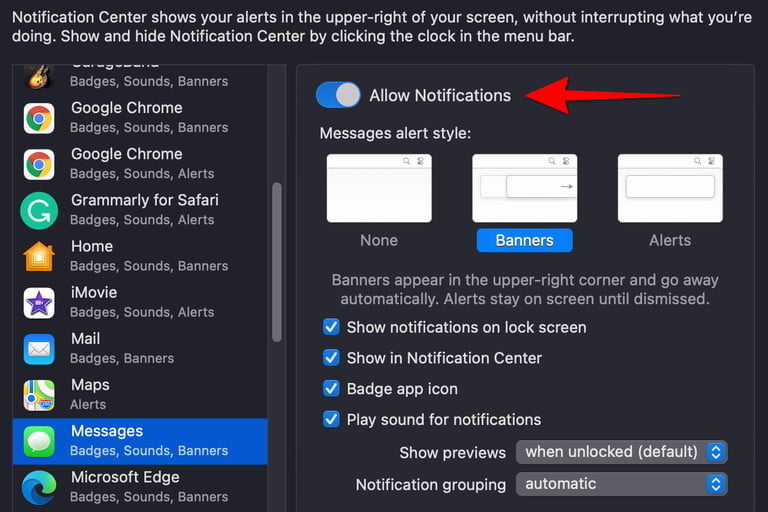Click the Microsoft Edge icon
The width and height of the screenshot is (768, 512).
pos(39,486)
